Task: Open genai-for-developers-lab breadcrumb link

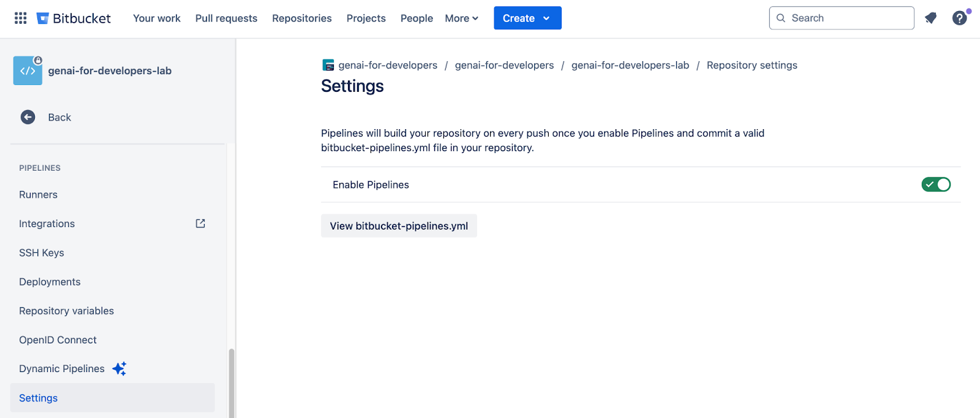Action: pos(630,65)
